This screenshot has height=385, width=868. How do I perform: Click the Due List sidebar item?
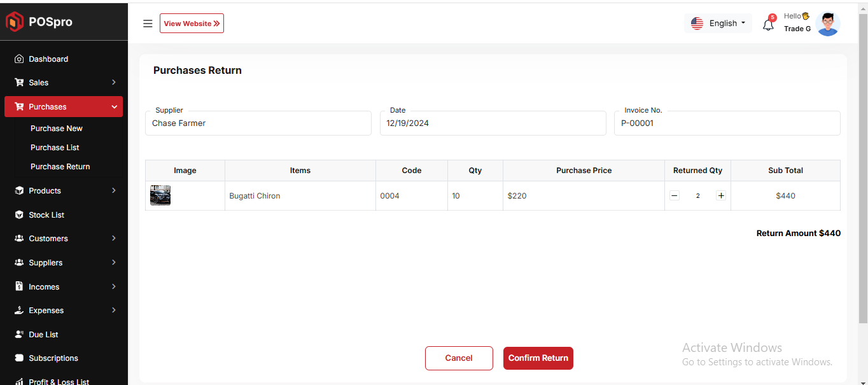click(x=43, y=335)
